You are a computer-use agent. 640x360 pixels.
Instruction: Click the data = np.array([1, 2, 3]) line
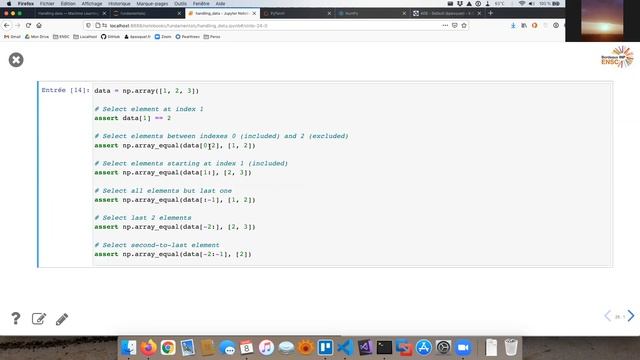pyautogui.click(x=147, y=91)
